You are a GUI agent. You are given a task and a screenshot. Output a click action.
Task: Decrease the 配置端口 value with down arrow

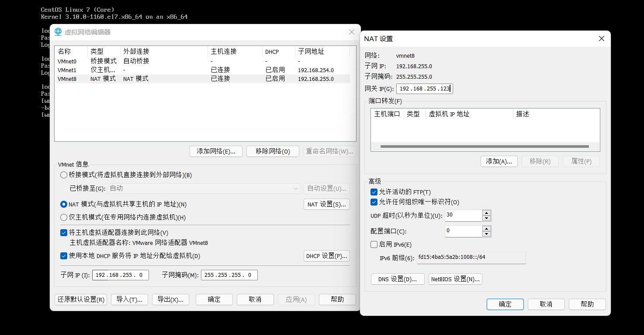pos(486,234)
